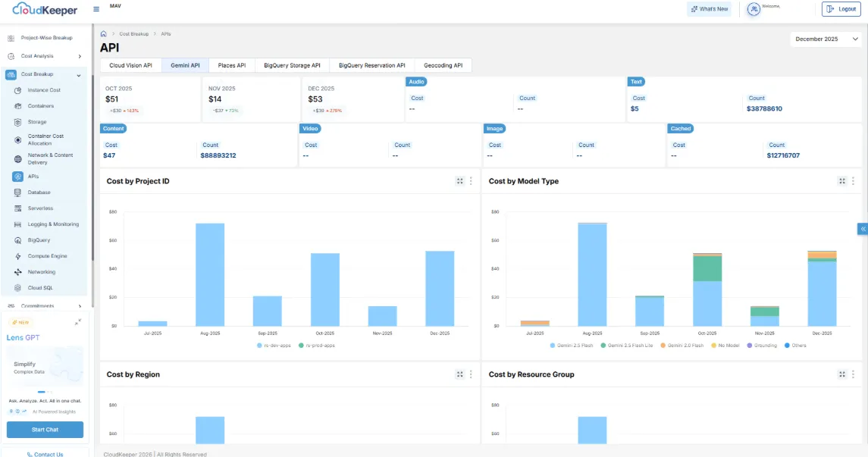Open Cost by Model Type options menu
The image size is (868, 457).
coord(853,181)
